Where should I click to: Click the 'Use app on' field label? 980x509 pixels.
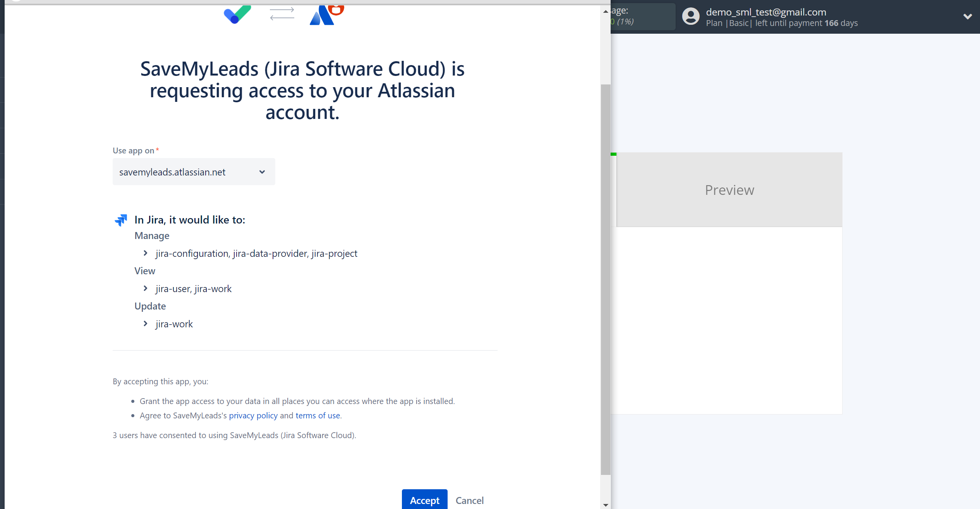[134, 150]
